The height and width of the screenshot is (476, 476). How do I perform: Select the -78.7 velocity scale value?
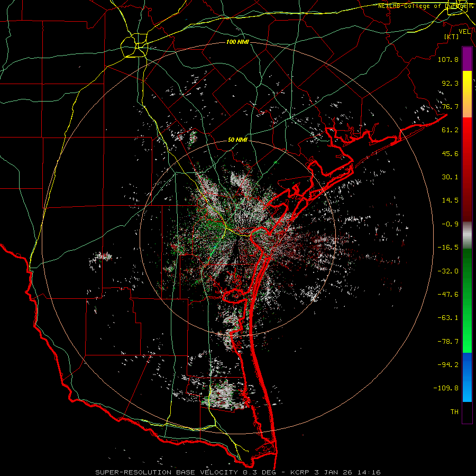[448, 342]
